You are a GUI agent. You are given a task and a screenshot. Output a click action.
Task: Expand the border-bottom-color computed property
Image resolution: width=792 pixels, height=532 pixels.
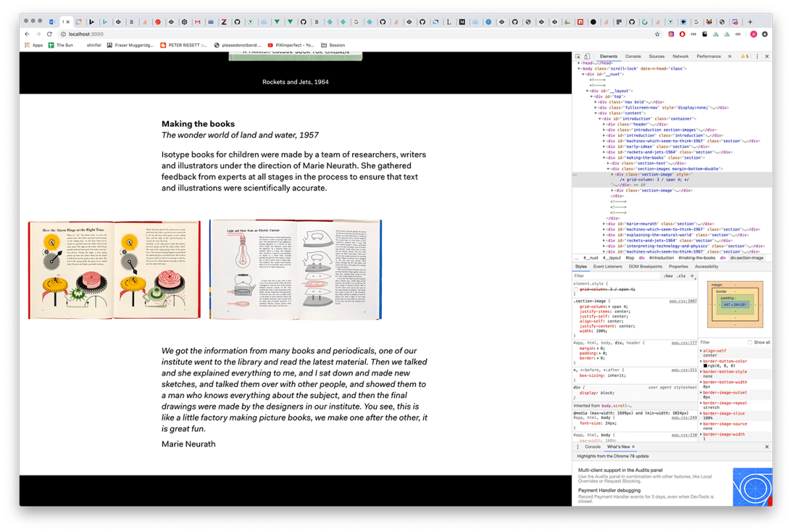tap(701, 361)
